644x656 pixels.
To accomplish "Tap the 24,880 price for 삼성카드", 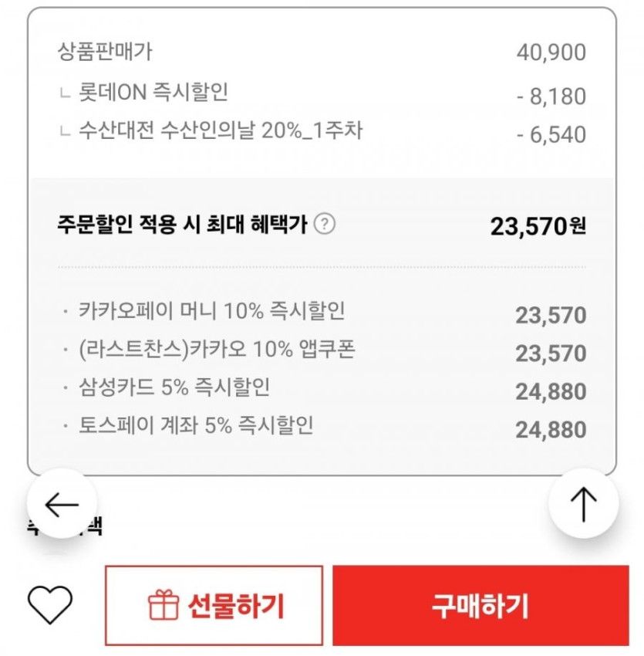I will tap(551, 392).
